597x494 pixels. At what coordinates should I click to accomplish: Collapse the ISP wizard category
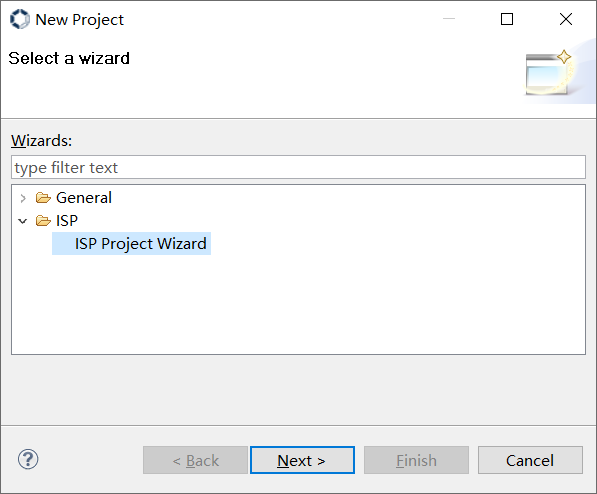tap(23, 221)
